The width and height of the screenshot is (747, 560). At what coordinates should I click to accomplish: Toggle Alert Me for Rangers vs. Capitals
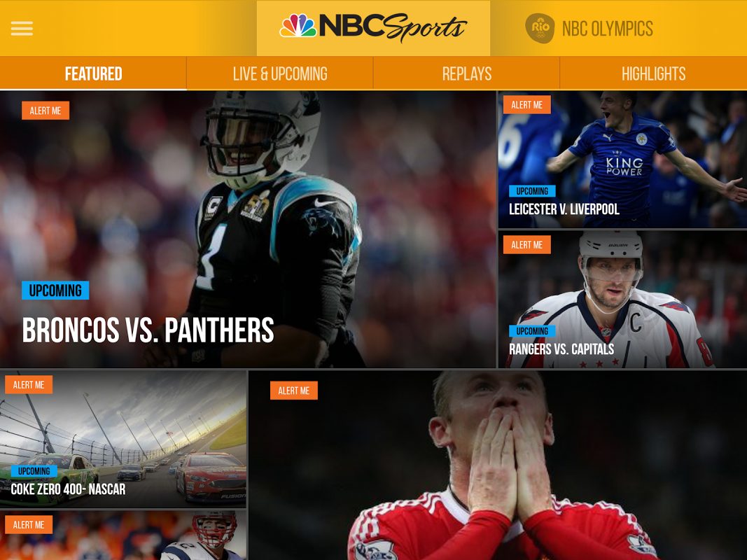[x=527, y=245]
